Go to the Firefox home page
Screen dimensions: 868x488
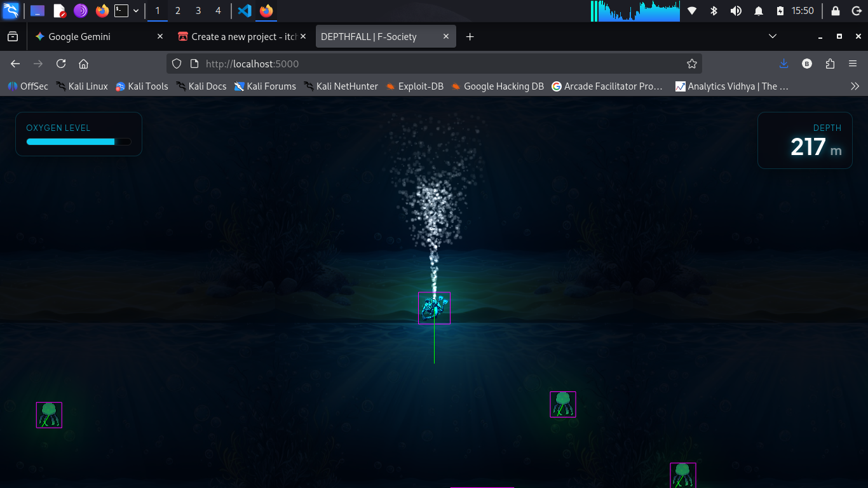pyautogui.click(x=83, y=64)
